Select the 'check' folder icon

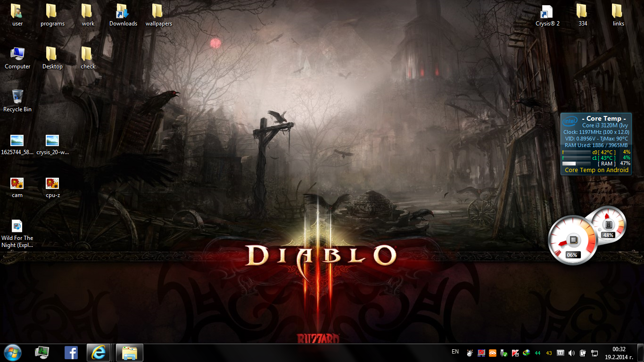point(88,58)
